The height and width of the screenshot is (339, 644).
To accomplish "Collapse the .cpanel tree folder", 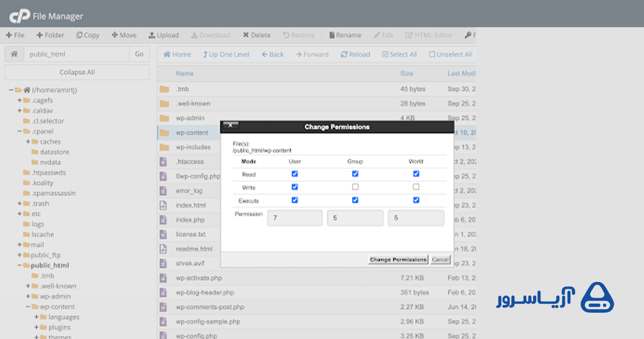I will point(20,131).
